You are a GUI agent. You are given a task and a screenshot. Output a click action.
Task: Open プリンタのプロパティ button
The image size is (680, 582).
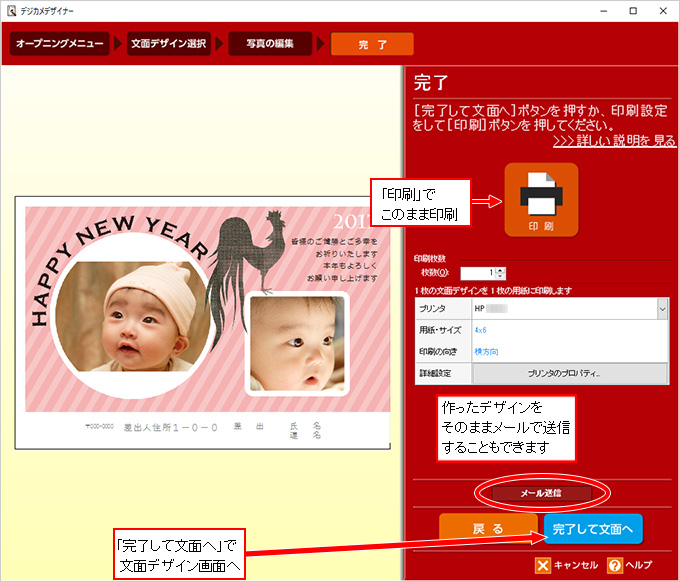click(x=570, y=373)
